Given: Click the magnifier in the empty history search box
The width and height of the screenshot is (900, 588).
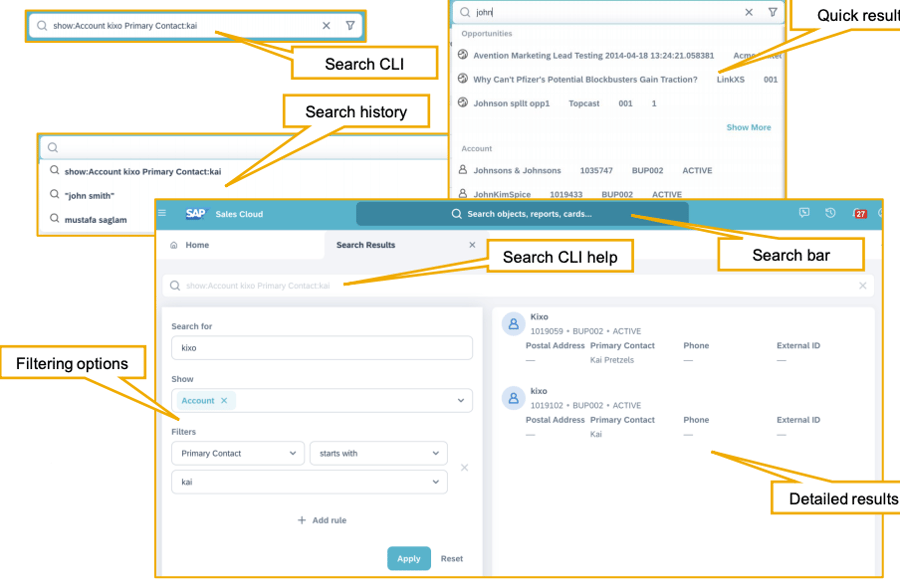Looking at the screenshot, I should [x=53, y=148].
